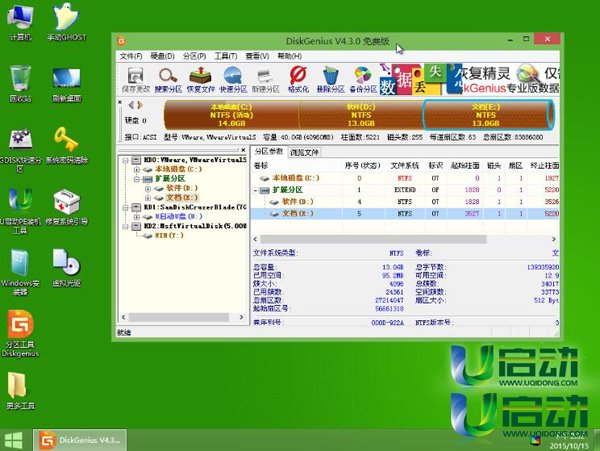Click DiskGenius V4.3 taskbar button
This screenshot has height=451, width=600.
click(x=80, y=440)
